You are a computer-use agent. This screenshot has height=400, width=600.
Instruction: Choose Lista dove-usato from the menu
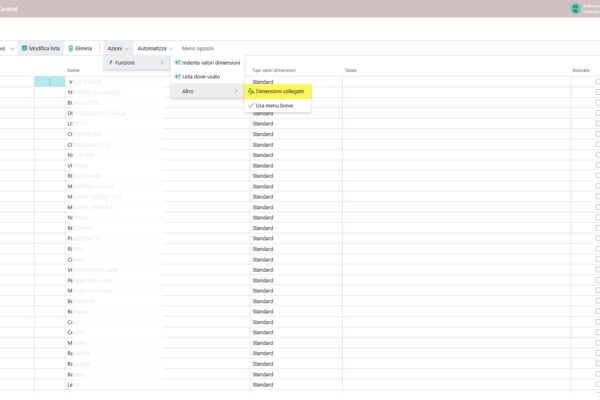tap(200, 77)
